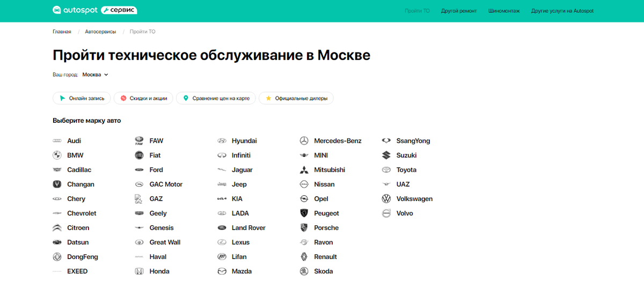Click the GAZ logo icon
The width and height of the screenshot is (644, 289).
pos(139,199)
